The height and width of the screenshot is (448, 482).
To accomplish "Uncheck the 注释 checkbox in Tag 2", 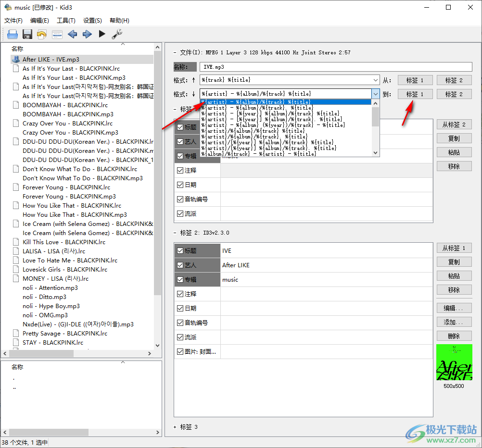I will (x=180, y=294).
